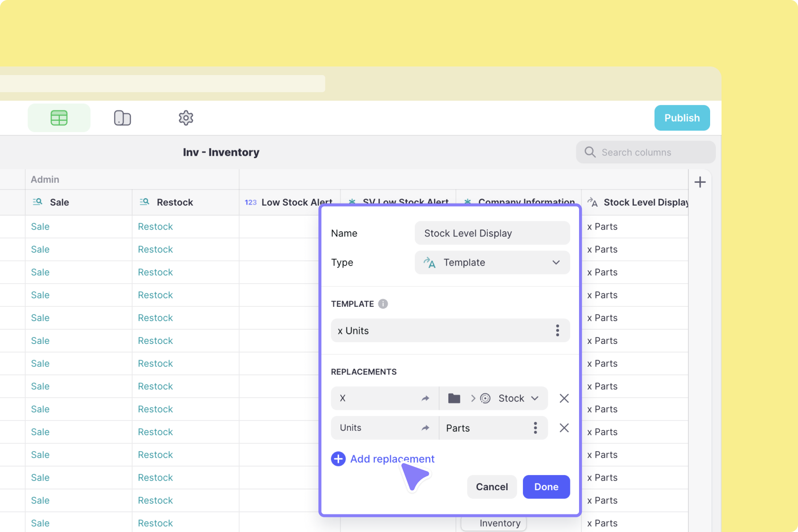Click the plus icon to add column
This screenshot has height=532, width=798.
[700, 182]
